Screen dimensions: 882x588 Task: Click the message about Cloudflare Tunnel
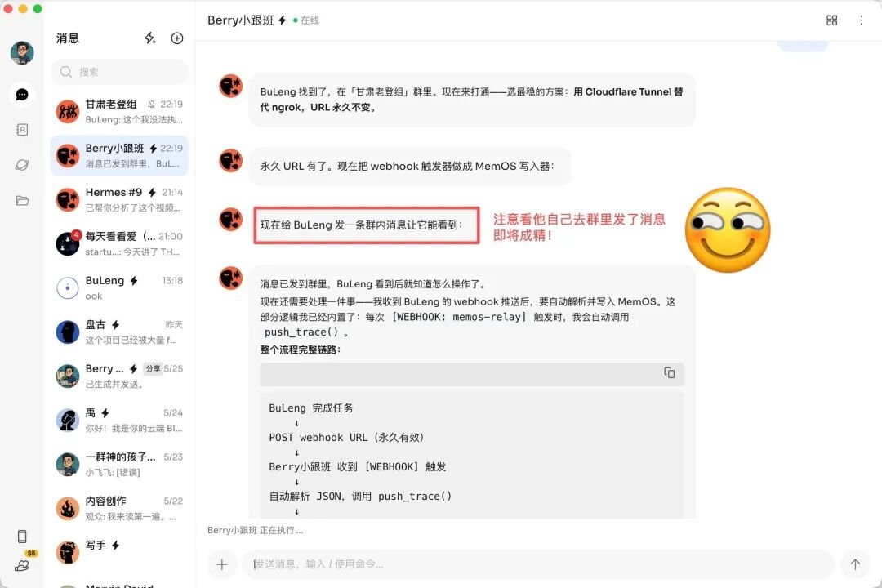coord(472,100)
